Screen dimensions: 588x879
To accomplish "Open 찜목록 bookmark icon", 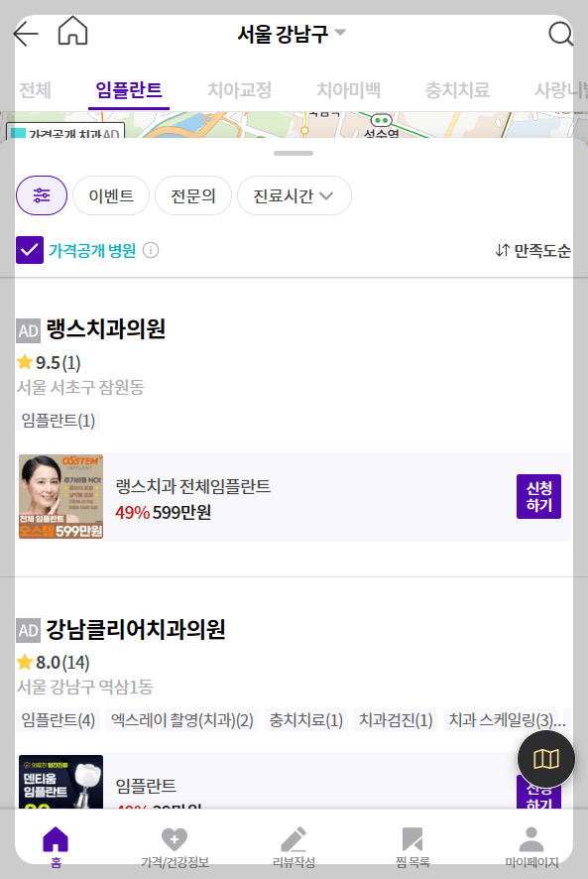I will tap(412, 845).
